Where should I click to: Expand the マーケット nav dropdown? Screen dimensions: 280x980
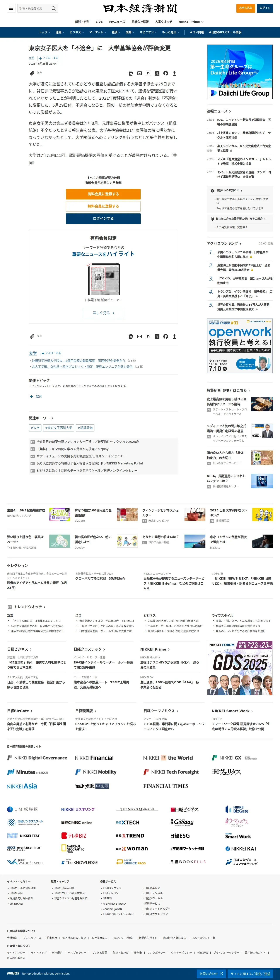(x=98, y=32)
